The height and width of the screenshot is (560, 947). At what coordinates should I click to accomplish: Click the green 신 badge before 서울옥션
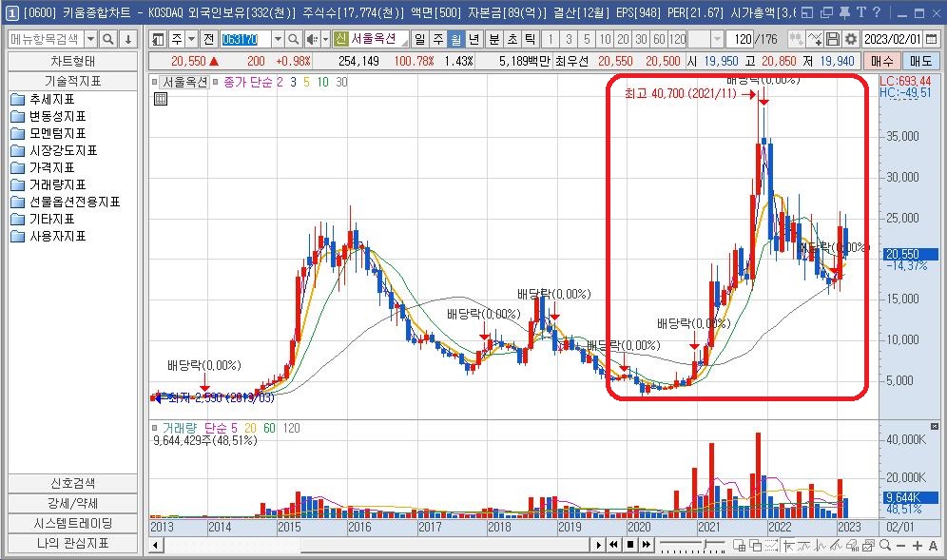340,39
